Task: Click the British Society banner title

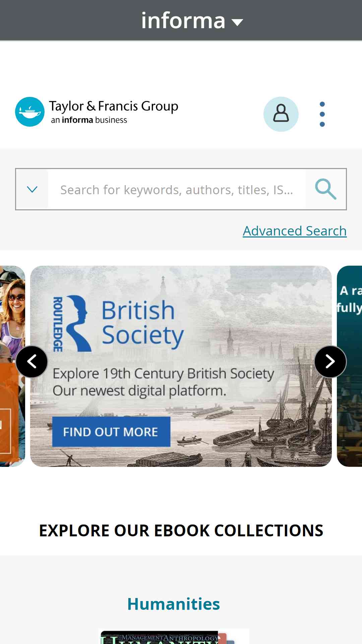Action: pyautogui.click(x=143, y=323)
